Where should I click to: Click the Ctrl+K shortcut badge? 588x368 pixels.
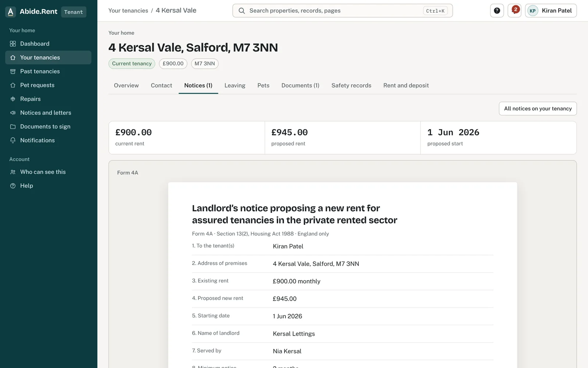(435, 11)
